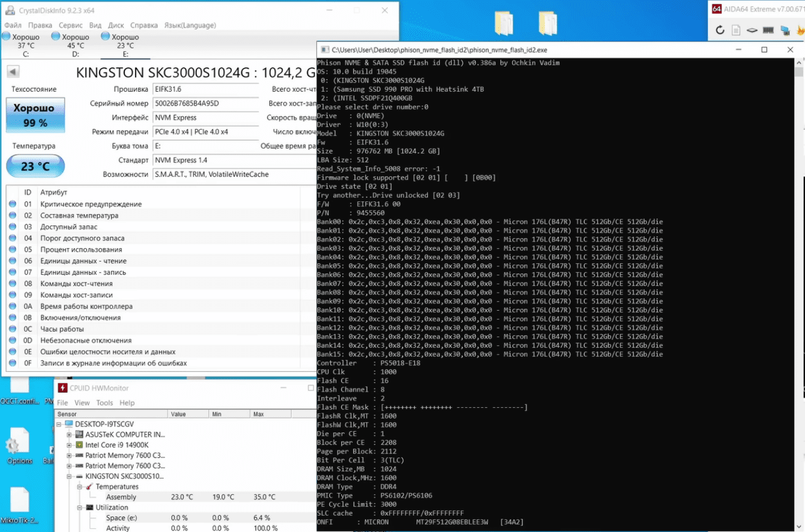Screen dimensions: 805x532
Task: Open the Язык(Language) menu in CrystalDiskInfo
Action: click(x=190, y=25)
